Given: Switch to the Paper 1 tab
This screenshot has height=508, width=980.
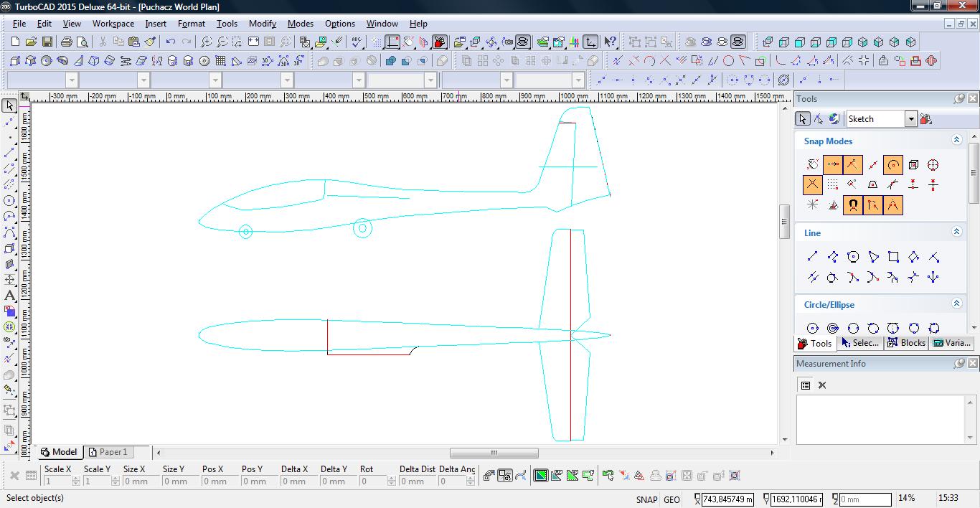Looking at the screenshot, I should pyautogui.click(x=108, y=452).
